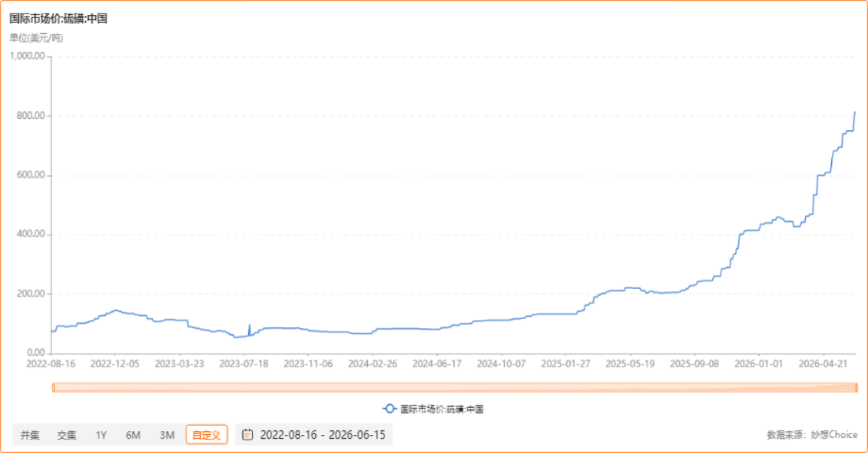Click the calendar icon beside the date range
The height and width of the screenshot is (453, 868).
tap(247, 435)
